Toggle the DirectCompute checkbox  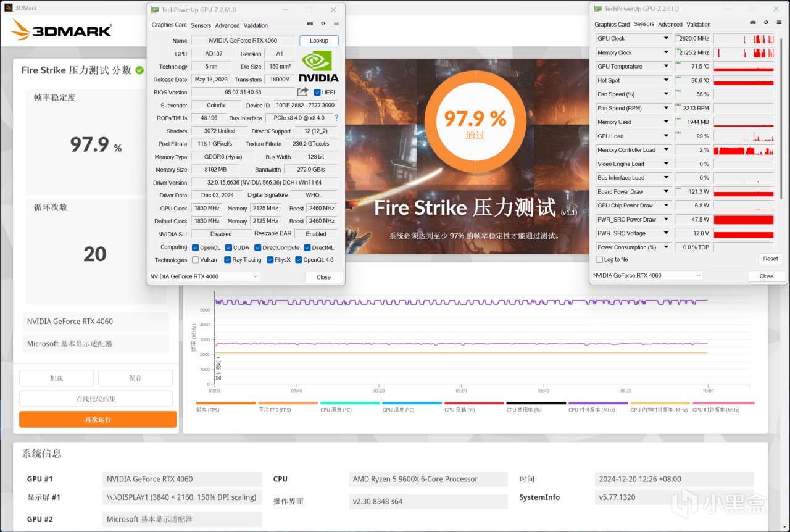coord(257,247)
